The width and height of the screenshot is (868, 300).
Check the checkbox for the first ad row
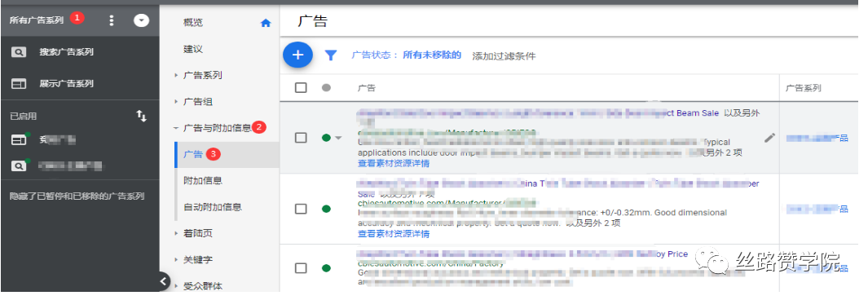tap(301, 138)
